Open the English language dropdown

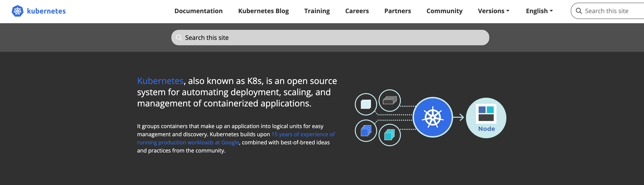tap(539, 11)
